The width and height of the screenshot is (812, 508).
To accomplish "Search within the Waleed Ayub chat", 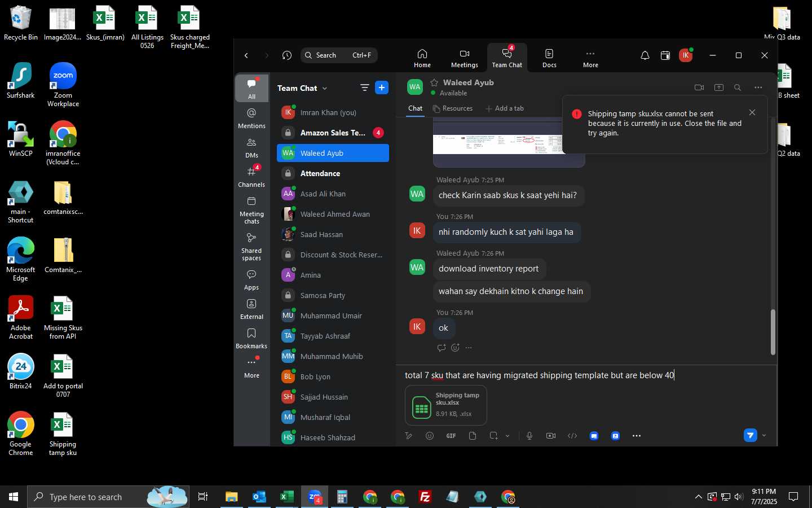I will (x=738, y=87).
